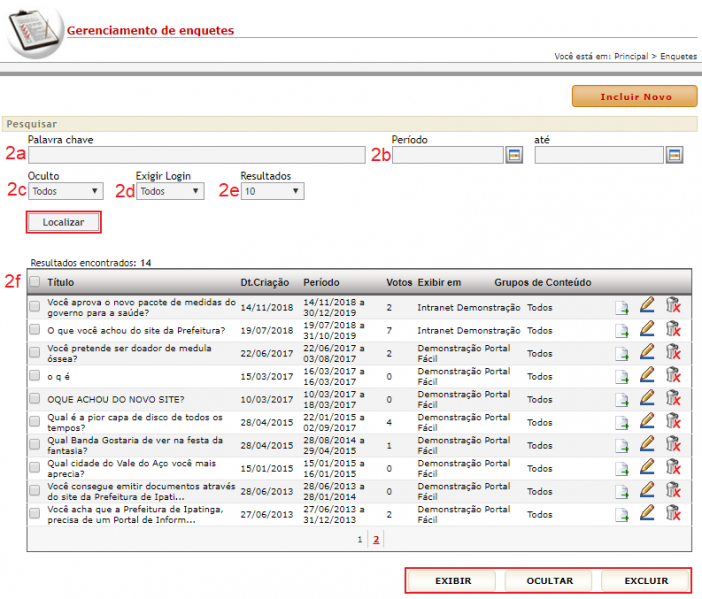
Task: Click the OCULTAR button
Action: pos(549,581)
